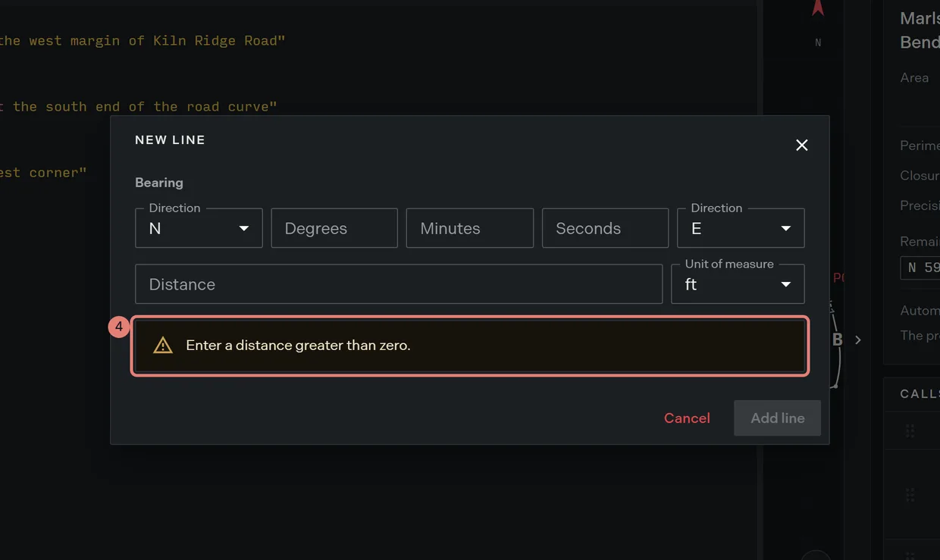Click the Minutes input field
Viewport: 940px width, 560px height.
click(x=470, y=228)
